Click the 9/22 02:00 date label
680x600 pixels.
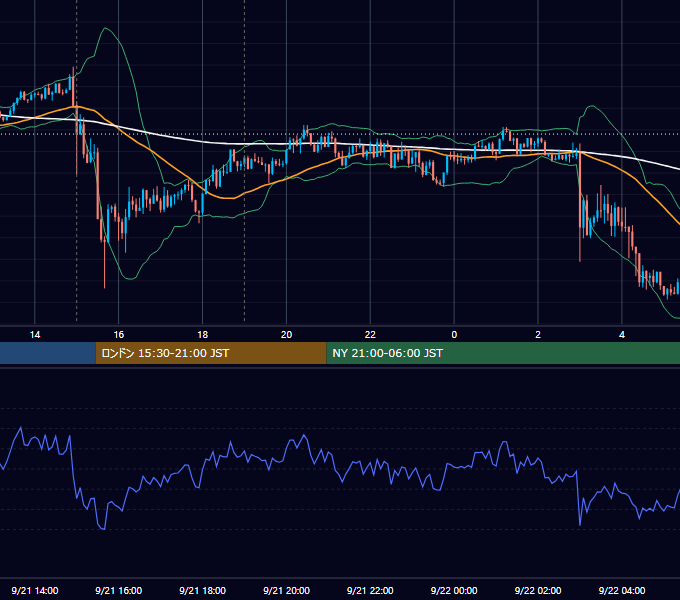point(538,590)
